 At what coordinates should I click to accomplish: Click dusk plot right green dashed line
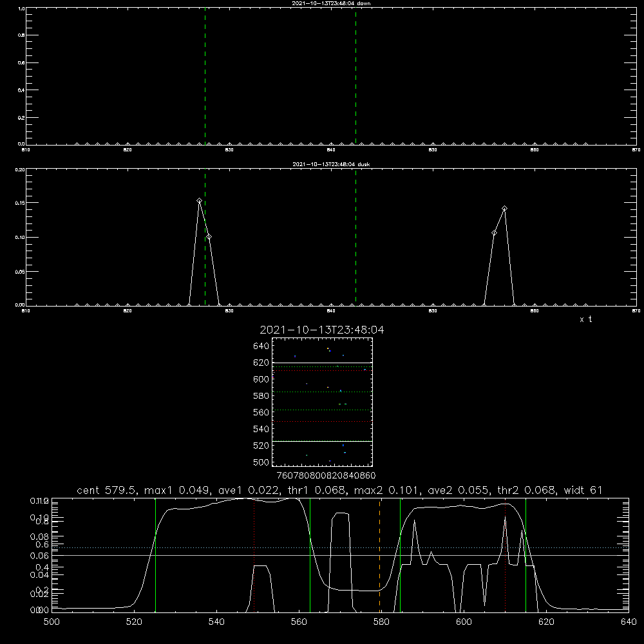355,238
